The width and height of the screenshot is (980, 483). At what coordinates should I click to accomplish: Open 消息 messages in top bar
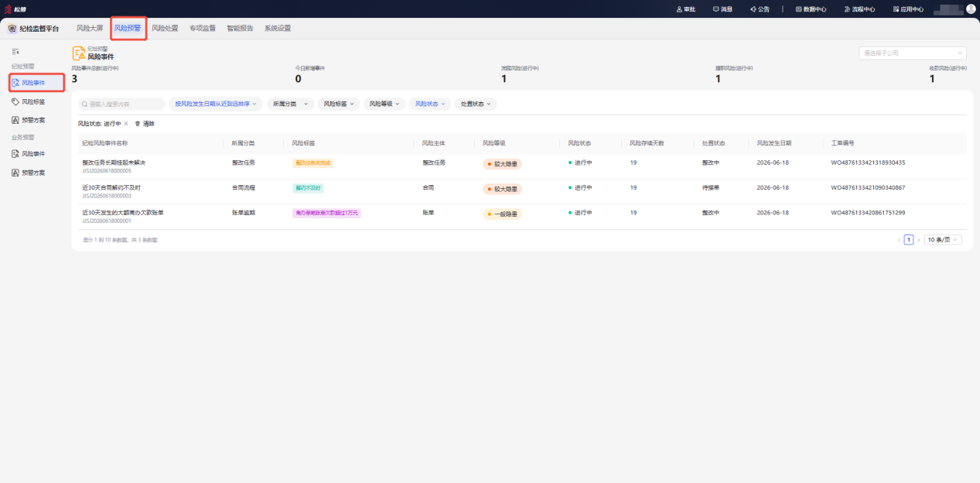[722, 9]
